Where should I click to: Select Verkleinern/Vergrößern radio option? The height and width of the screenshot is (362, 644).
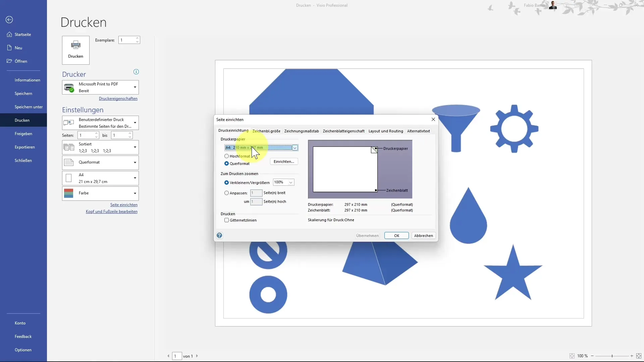pyautogui.click(x=227, y=183)
